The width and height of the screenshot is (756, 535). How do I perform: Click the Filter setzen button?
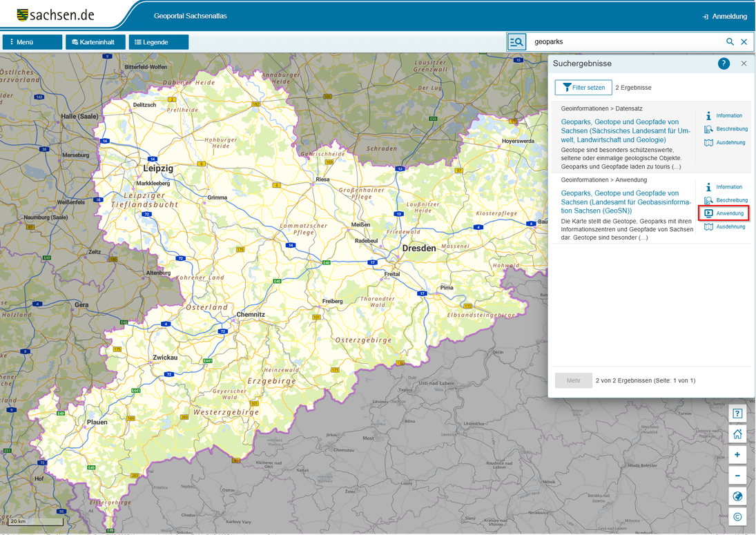click(x=583, y=87)
